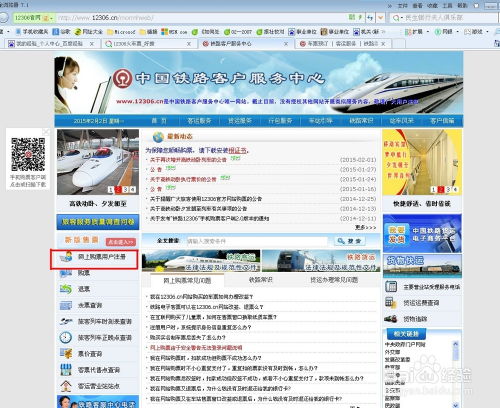The image size is (500, 408).
Task: Switch to the 网上购票常见问题 tab
Action: tap(187, 281)
